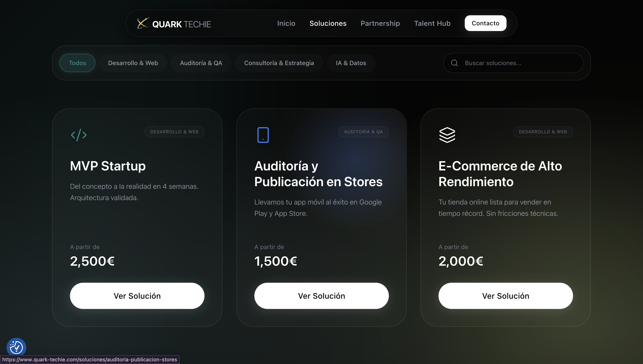The height and width of the screenshot is (364, 643).
Task: Click the E-Commerce de Alto Rendimiento title
Action: tap(500, 174)
